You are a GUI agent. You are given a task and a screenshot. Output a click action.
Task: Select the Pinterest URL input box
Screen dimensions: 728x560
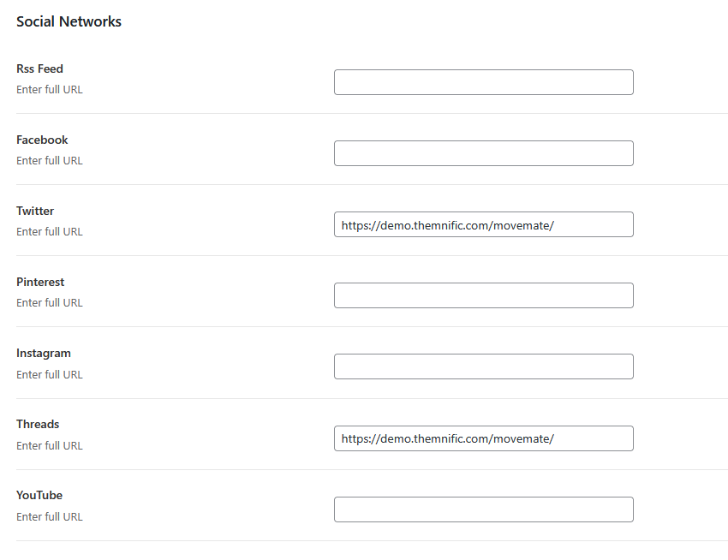coord(483,295)
